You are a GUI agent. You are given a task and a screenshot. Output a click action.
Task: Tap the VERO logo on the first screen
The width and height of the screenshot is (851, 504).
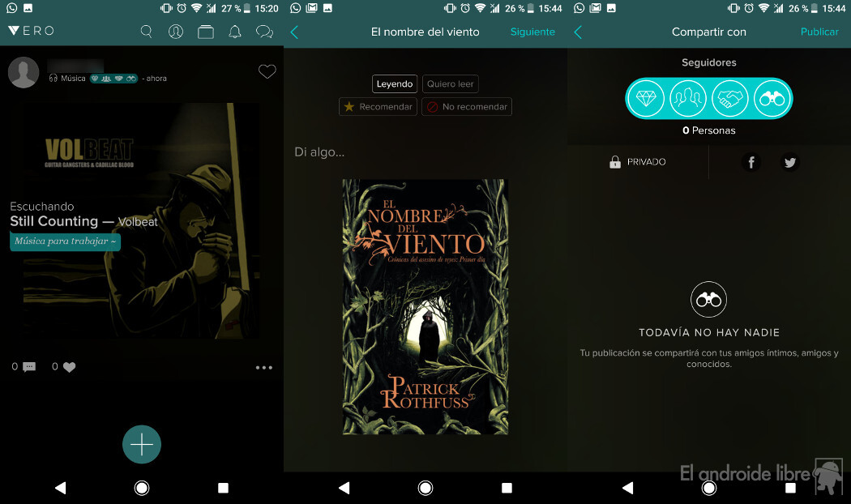coord(31,31)
